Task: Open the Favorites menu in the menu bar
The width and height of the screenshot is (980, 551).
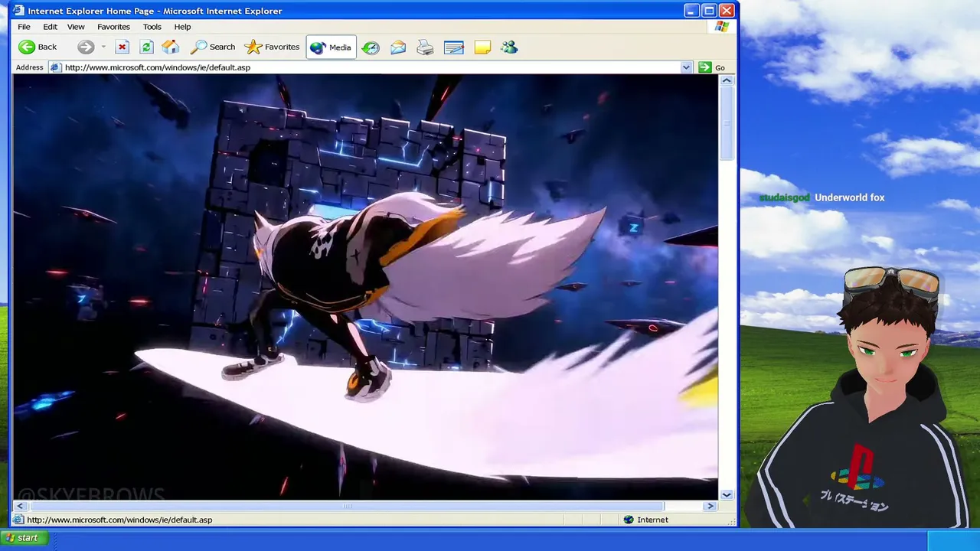Action: (x=113, y=27)
